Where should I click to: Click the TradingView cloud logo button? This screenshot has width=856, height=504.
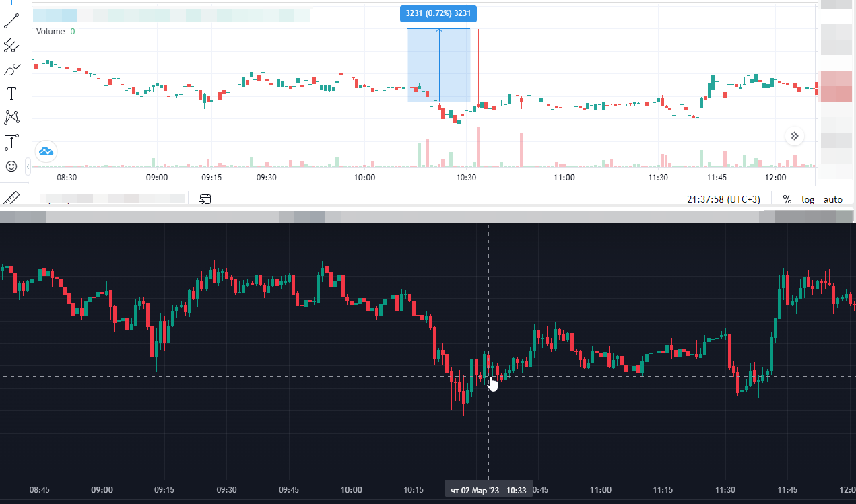[x=46, y=151]
